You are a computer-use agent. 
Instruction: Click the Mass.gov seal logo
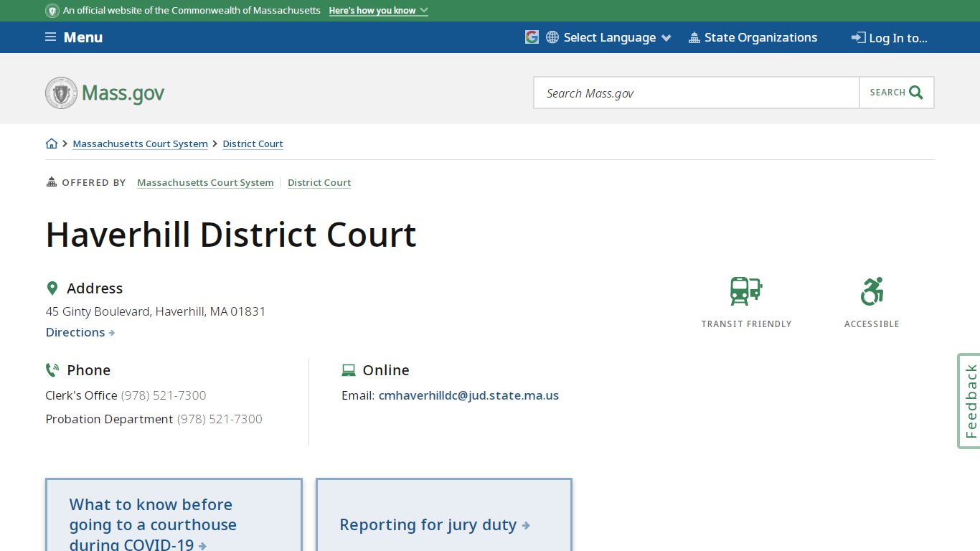[61, 93]
